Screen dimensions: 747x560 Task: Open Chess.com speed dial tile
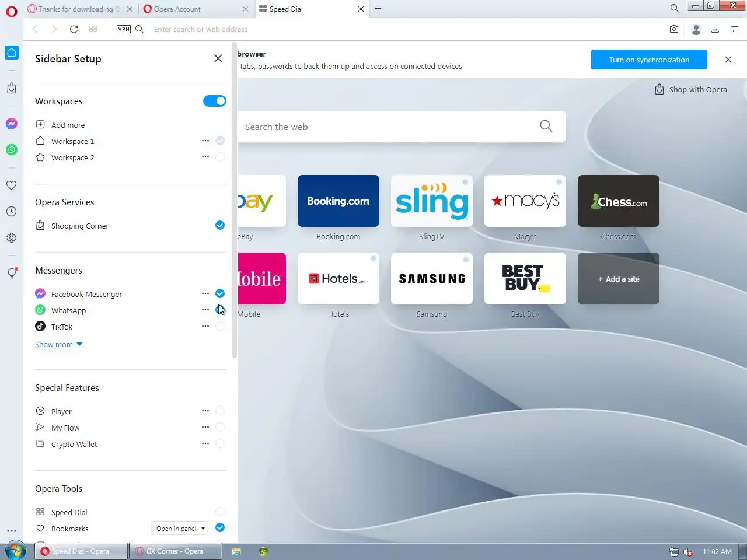coord(619,201)
